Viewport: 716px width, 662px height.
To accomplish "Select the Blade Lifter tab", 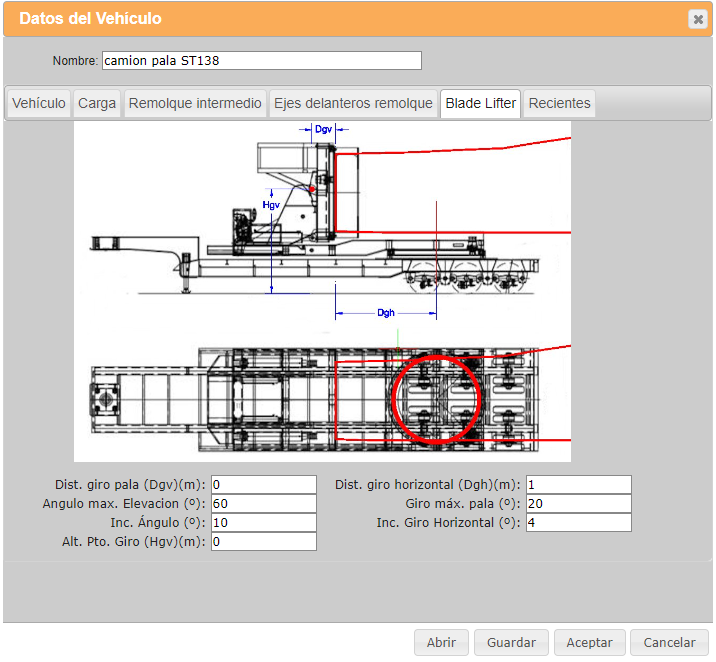I will (481, 103).
